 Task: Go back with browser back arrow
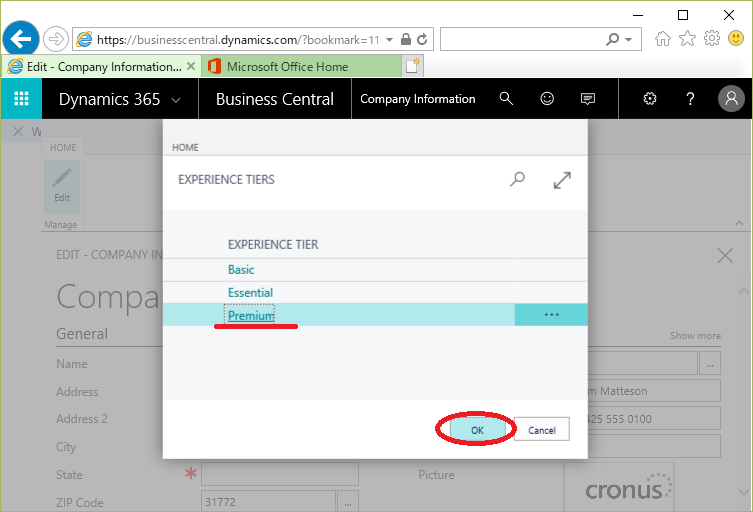point(21,39)
